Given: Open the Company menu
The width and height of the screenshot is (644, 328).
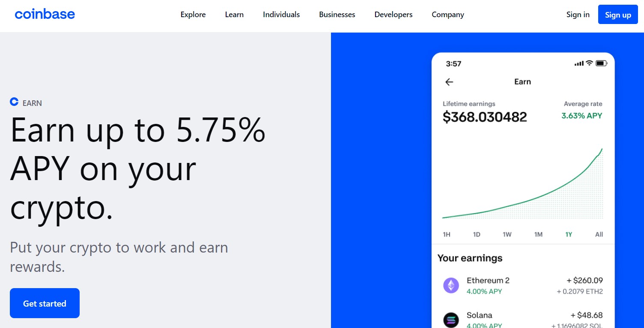Looking at the screenshot, I should pyautogui.click(x=448, y=15).
